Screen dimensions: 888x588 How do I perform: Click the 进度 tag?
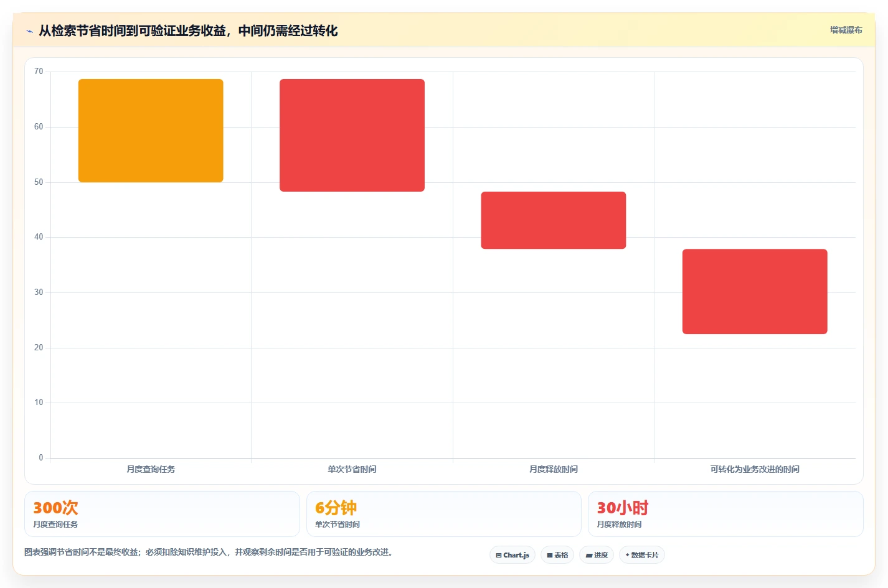[x=597, y=555]
